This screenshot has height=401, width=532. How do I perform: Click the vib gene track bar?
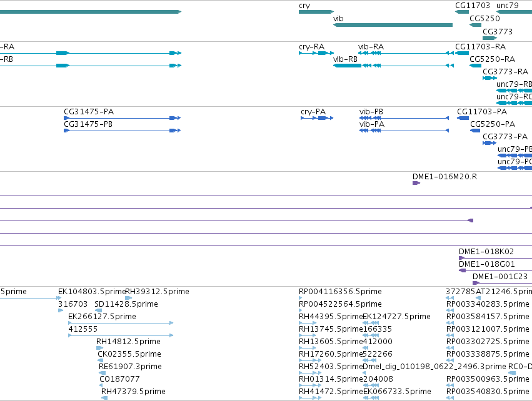[x=393, y=25]
